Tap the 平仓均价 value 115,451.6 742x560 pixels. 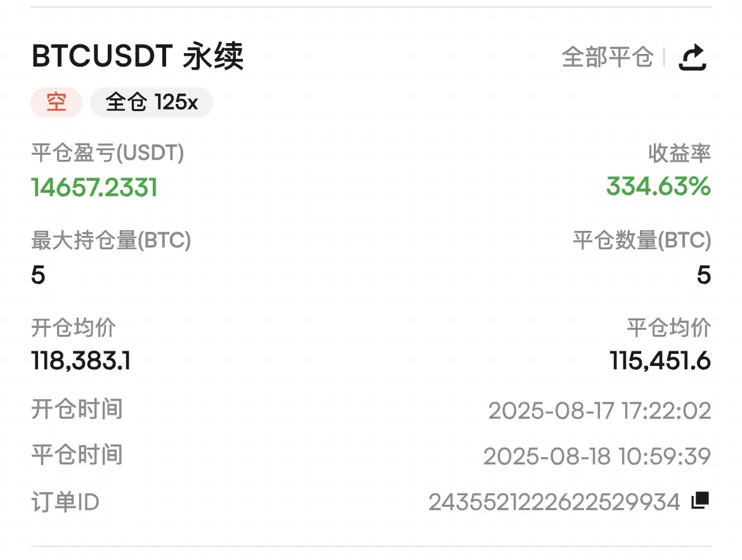click(660, 361)
